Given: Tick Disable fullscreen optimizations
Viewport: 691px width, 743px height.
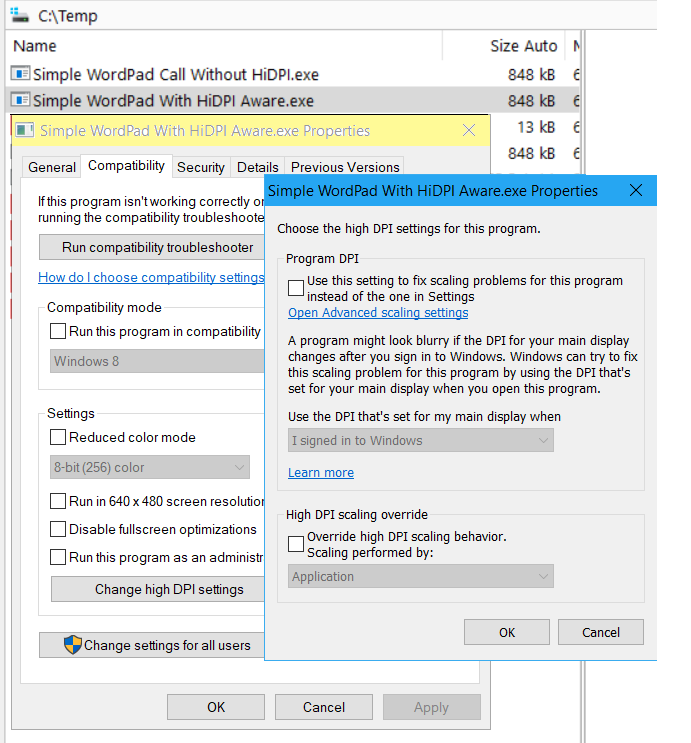Looking at the screenshot, I should click(x=58, y=529).
